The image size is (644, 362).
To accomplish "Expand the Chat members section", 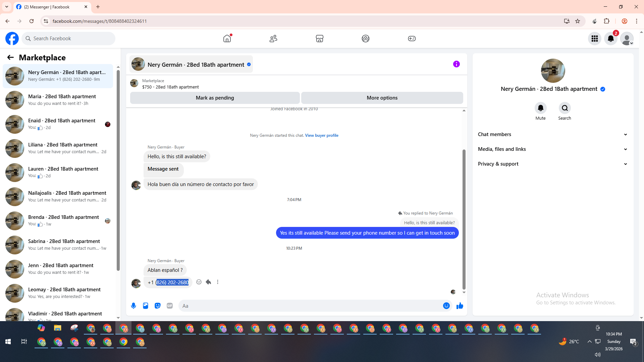I will point(553,134).
